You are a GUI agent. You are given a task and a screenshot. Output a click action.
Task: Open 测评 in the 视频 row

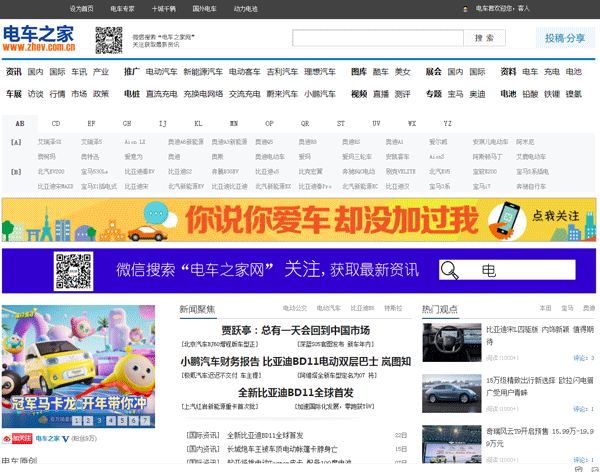pos(403,94)
